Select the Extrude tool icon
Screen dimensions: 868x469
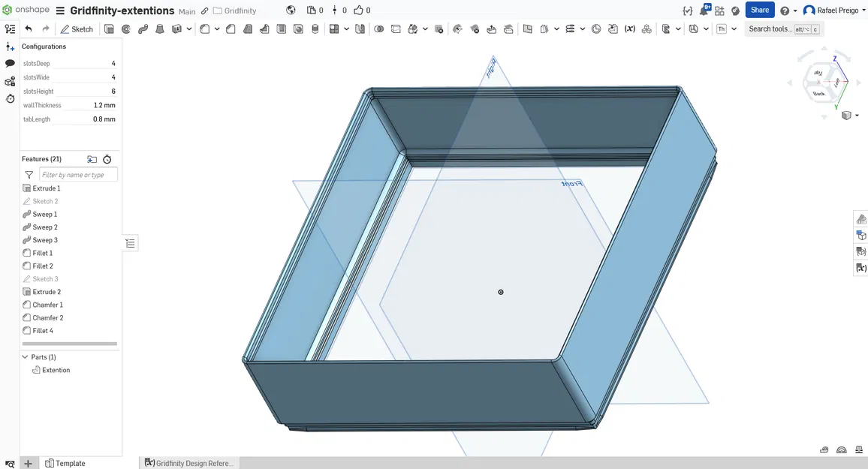109,29
